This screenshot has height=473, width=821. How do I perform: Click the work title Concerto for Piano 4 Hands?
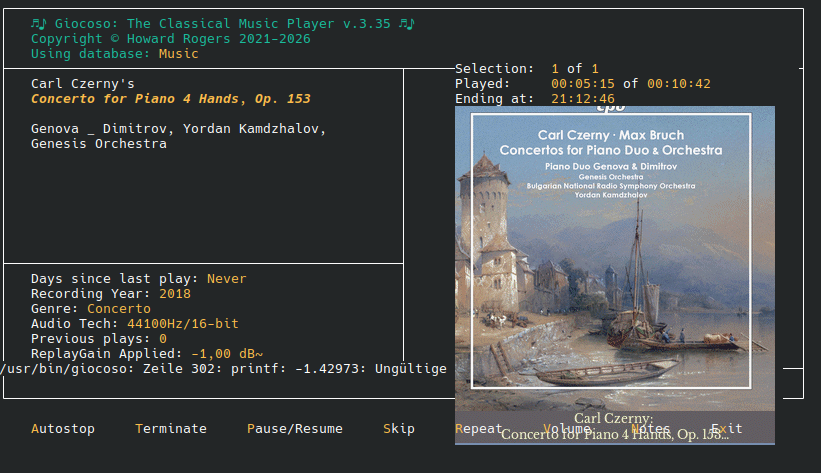pyautogui.click(x=171, y=99)
